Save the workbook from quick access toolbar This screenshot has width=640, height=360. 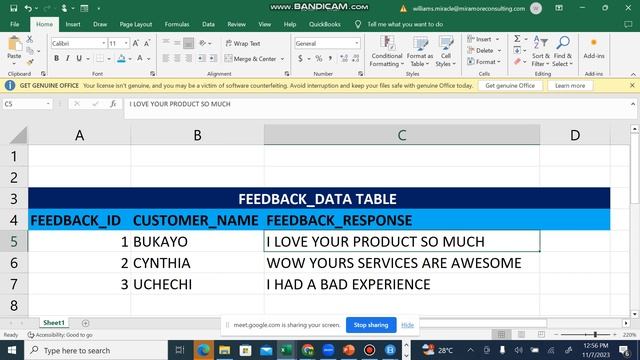[x=13, y=8]
